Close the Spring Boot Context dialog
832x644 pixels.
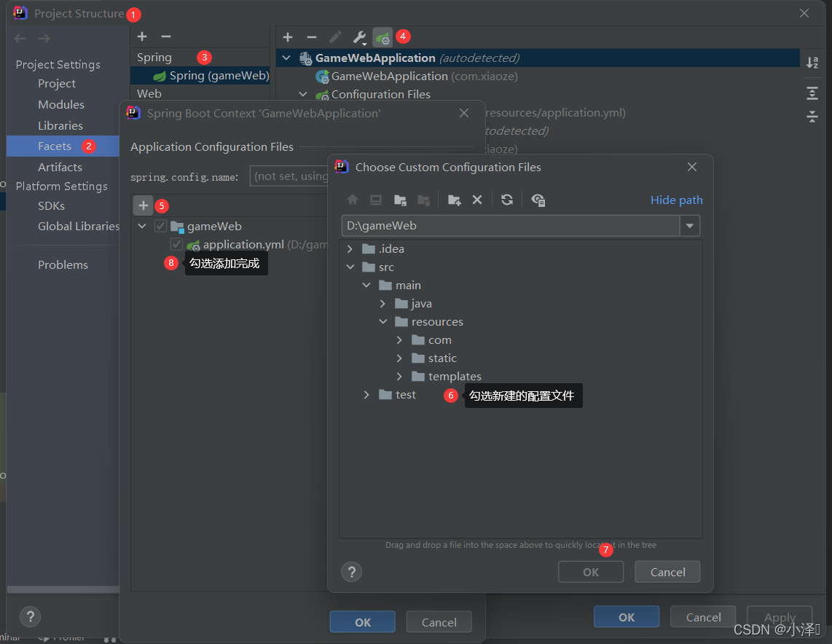point(464,113)
